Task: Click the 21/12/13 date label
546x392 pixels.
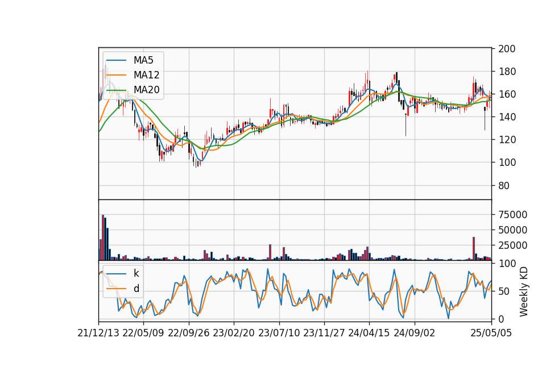Action: [98, 333]
